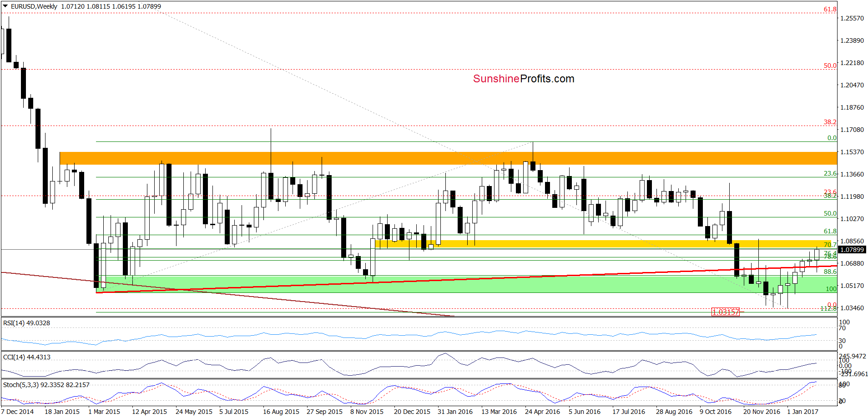The height and width of the screenshot is (418, 868).
Task: Click the 1.18760 price axis label
Action: 852,107
